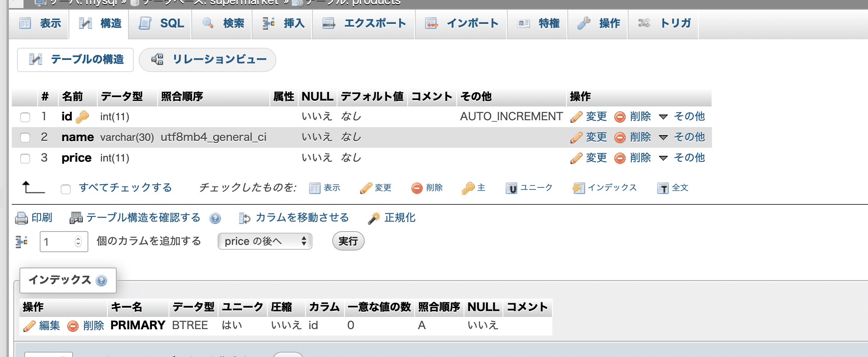Click the help icon beside インデックス heading

tap(101, 280)
